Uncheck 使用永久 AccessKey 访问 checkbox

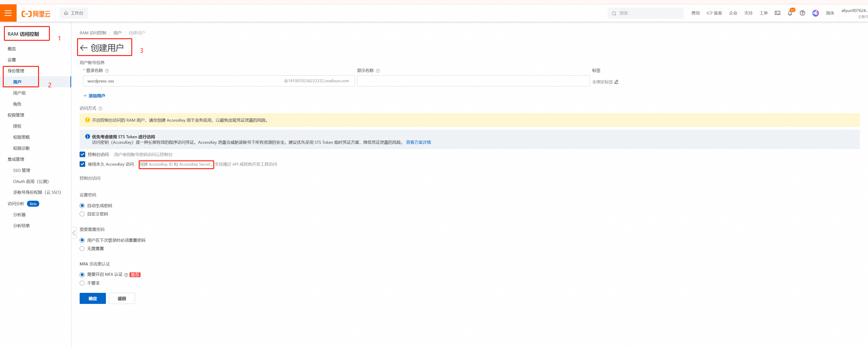tap(82, 164)
